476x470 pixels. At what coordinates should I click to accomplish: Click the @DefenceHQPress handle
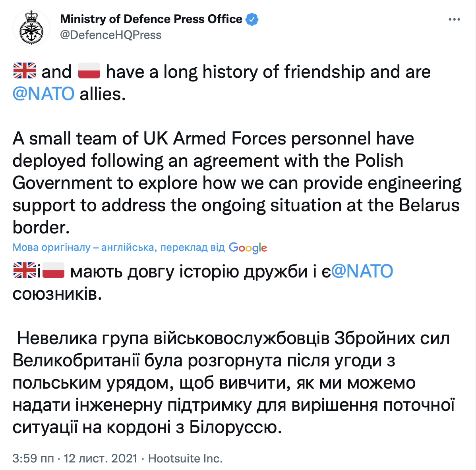pyautogui.click(x=110, y=35)
